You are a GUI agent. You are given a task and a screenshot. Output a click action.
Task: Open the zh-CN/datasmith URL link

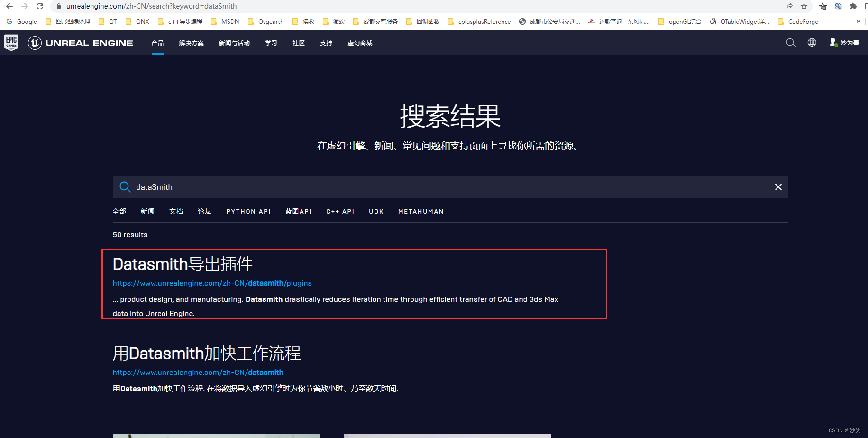tap(198, 373)
